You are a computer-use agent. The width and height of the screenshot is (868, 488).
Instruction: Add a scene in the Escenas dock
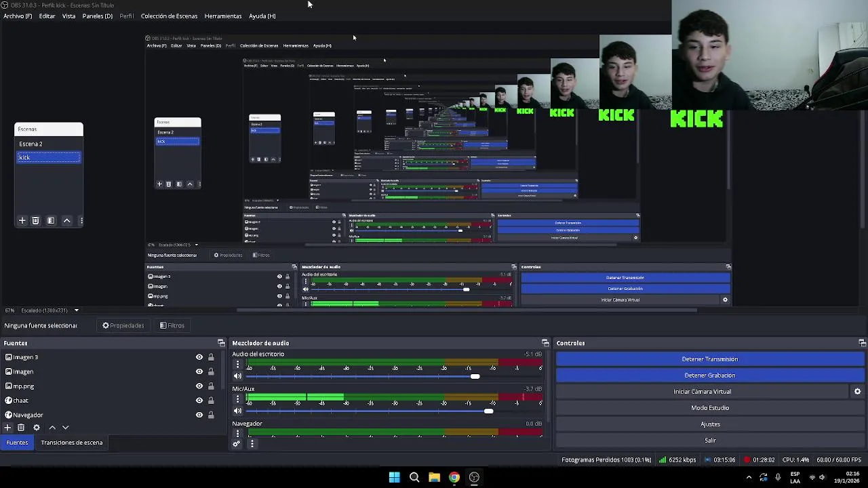(x=22, y=221)
